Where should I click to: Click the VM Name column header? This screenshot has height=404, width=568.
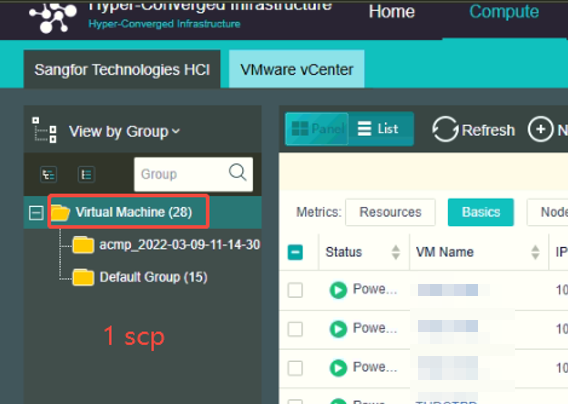click(x=444, y=252)
